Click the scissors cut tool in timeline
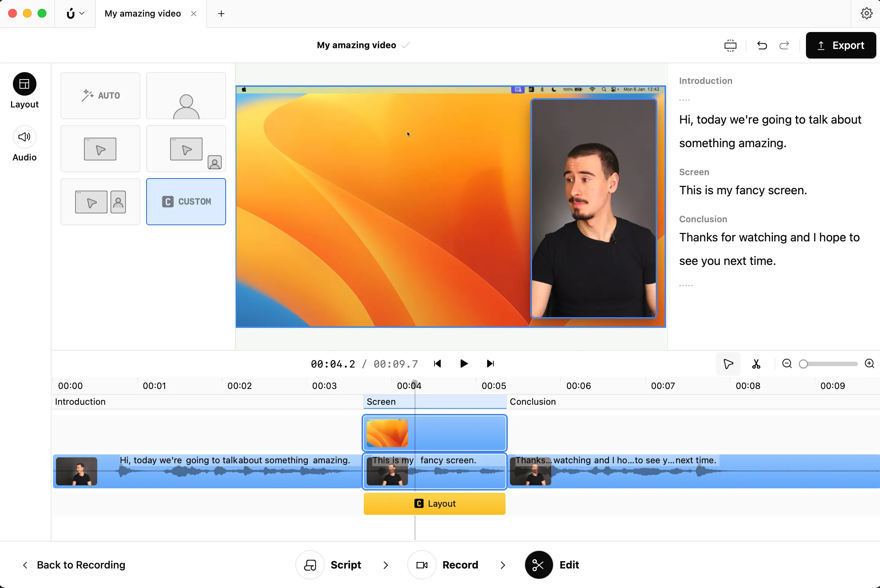 [x=756, y=364]
